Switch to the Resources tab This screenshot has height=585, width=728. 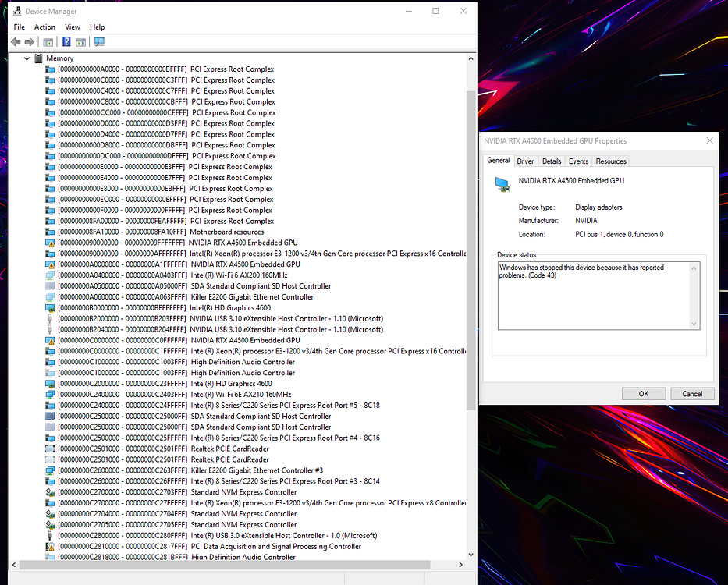[610, 161]
